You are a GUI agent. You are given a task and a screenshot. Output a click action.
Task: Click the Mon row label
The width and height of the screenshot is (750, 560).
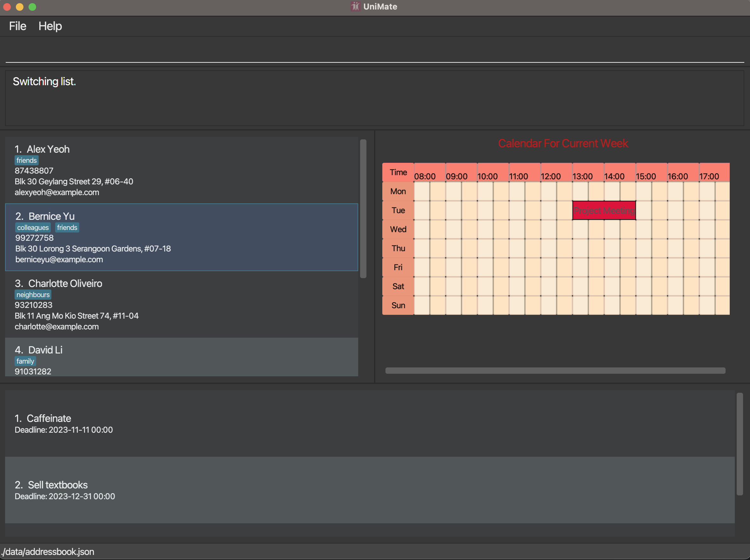point(398,191)
